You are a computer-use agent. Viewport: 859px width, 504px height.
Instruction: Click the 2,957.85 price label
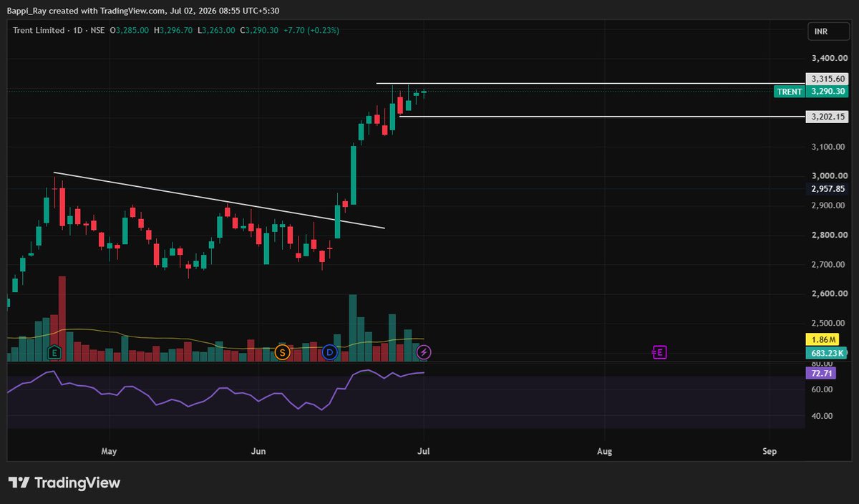pos(828,189)
